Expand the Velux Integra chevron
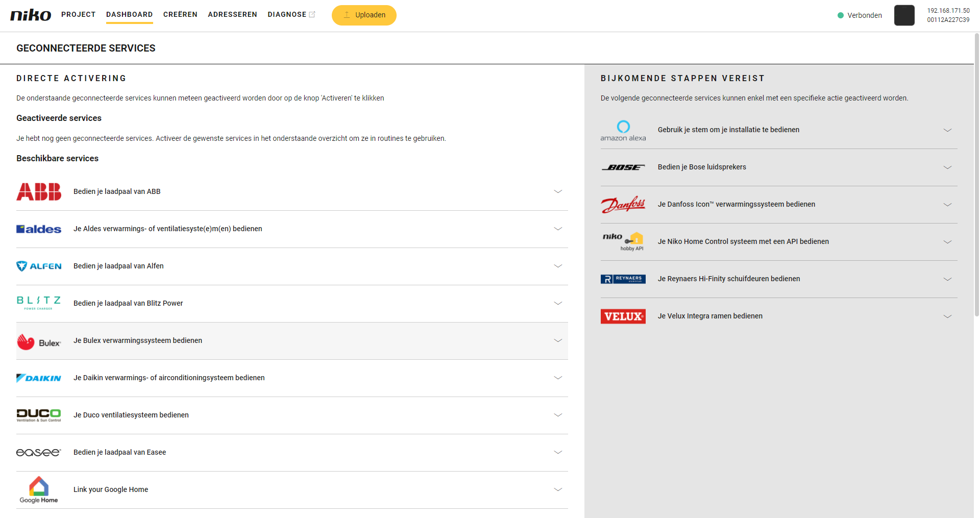The image size is (980, 518). tap(948, 316)
